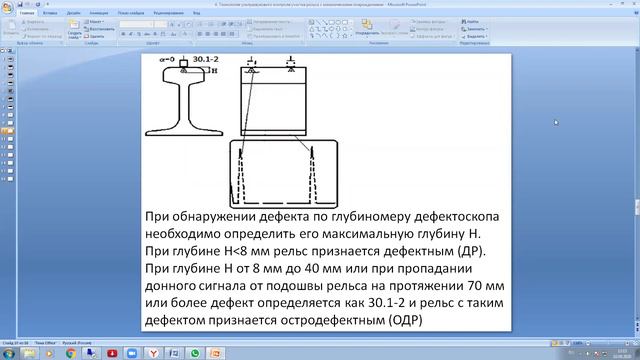Screen dimensions: 640x360
Task: Open the Рецензирование ribbon tab
Action: 169,13
